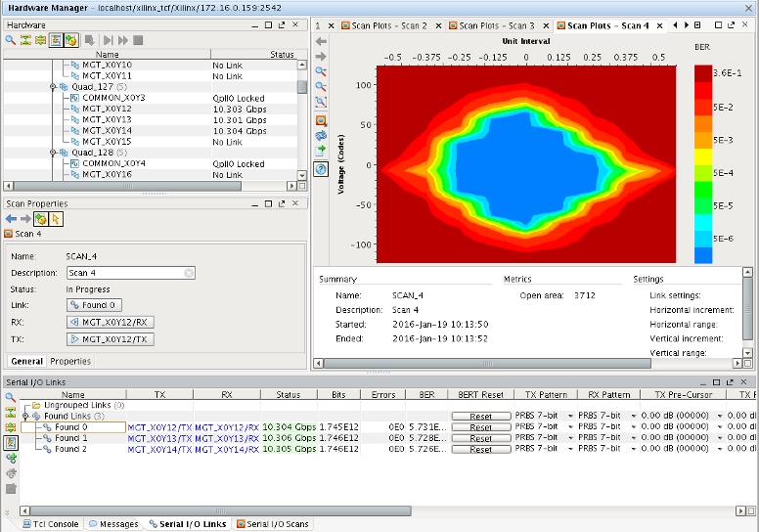The image size is (759, 532).
Task: Zoom out of the scan plot
Action: 321,87
